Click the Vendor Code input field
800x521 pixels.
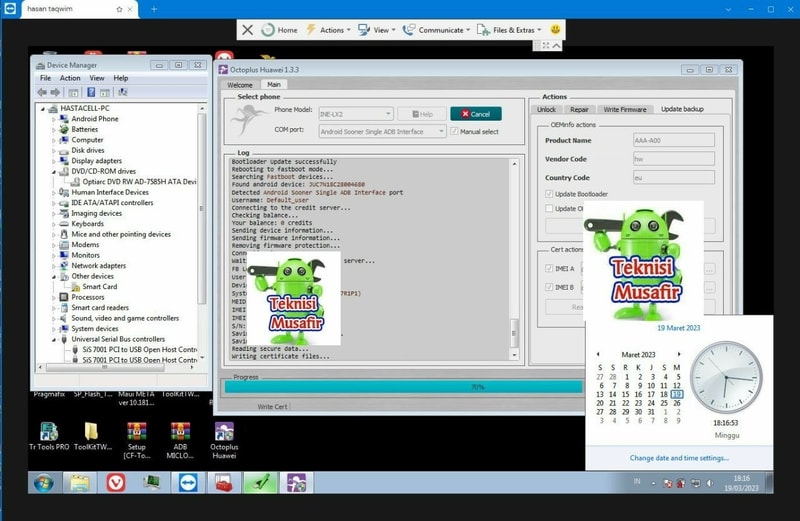673,159
